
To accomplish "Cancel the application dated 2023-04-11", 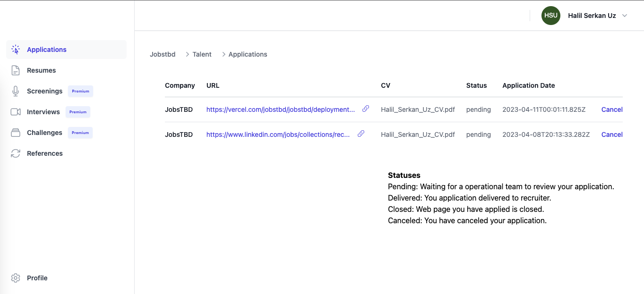I will coord(612,109).
